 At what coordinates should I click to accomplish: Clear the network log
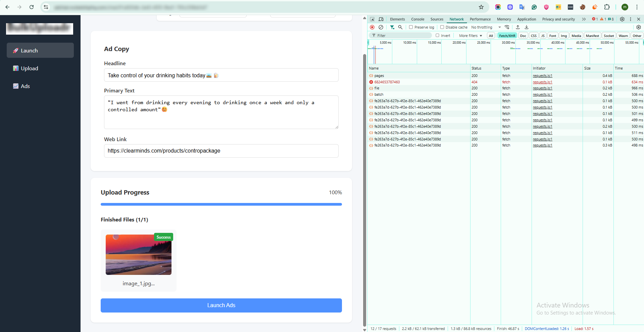point(381,27)
